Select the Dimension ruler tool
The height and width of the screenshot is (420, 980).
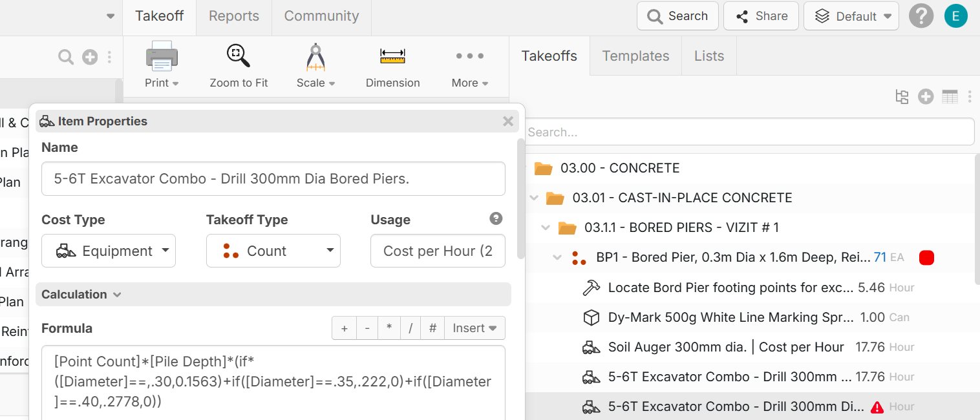[x=392, y=65]
